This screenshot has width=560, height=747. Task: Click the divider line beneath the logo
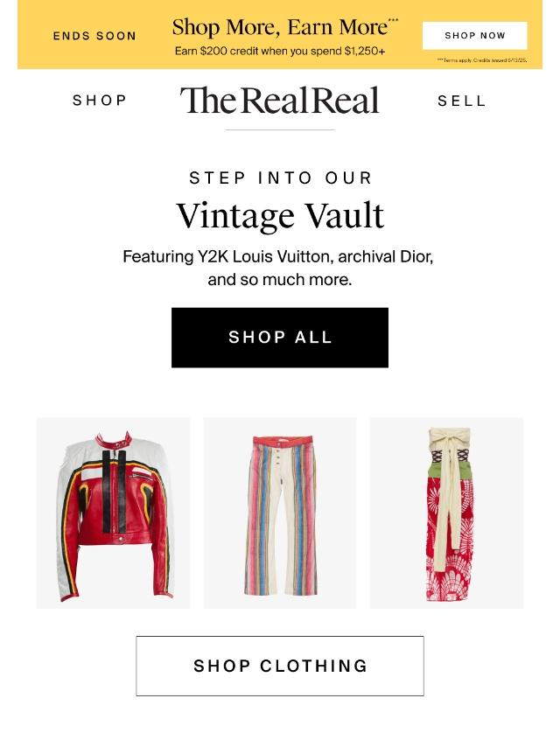pos(280,129)
